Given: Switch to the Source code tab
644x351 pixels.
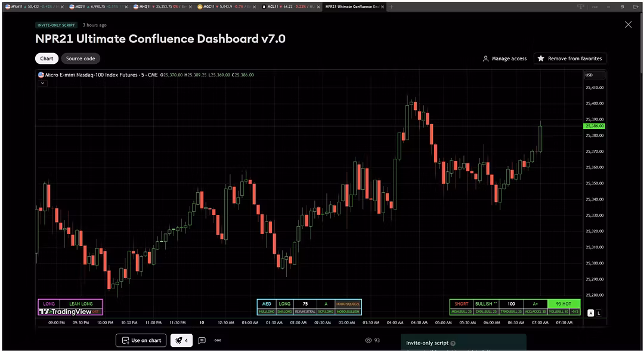Looking at the screenshot, I should click(80, 59).
